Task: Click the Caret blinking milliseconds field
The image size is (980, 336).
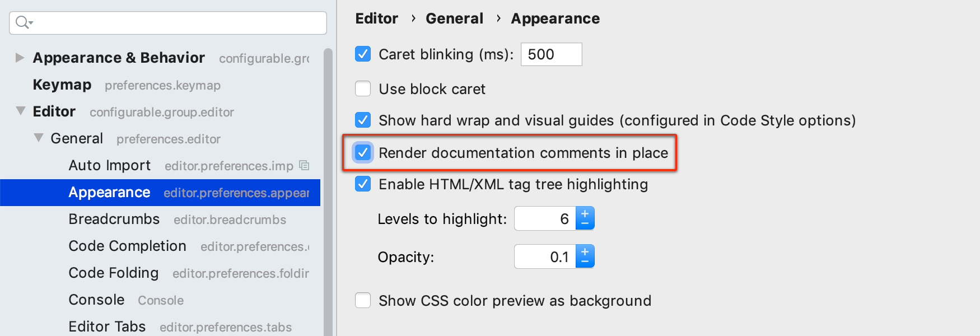Action: click(551, 54)
